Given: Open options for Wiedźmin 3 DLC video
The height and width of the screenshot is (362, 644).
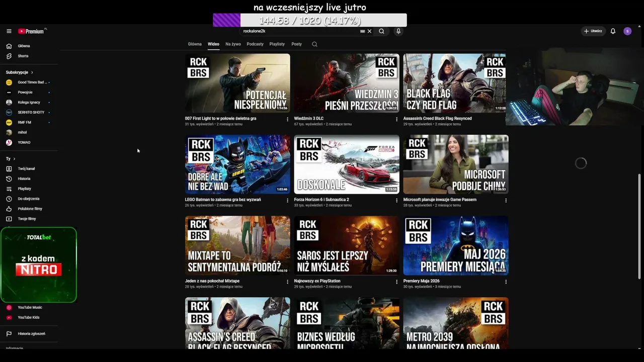Looking at the screenshot, I should point(396,119).
